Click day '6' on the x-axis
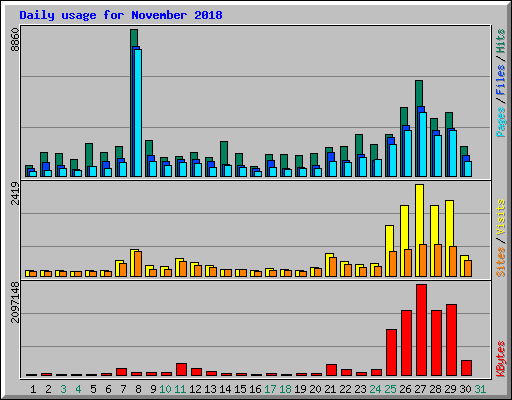 point(108,389)
